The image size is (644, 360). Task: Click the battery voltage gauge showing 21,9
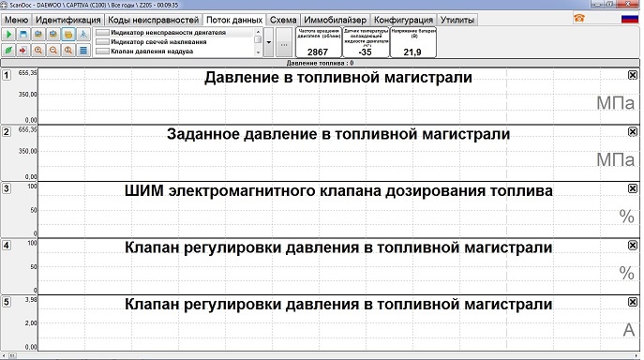pyautogui.click(x=412, y=42)
